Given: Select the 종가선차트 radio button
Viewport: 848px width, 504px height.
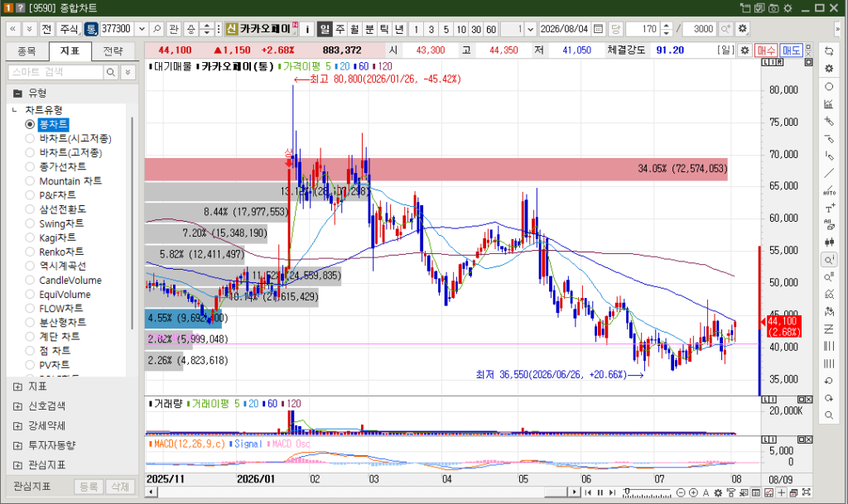Looking at the screenshot, I should point(30,167).
